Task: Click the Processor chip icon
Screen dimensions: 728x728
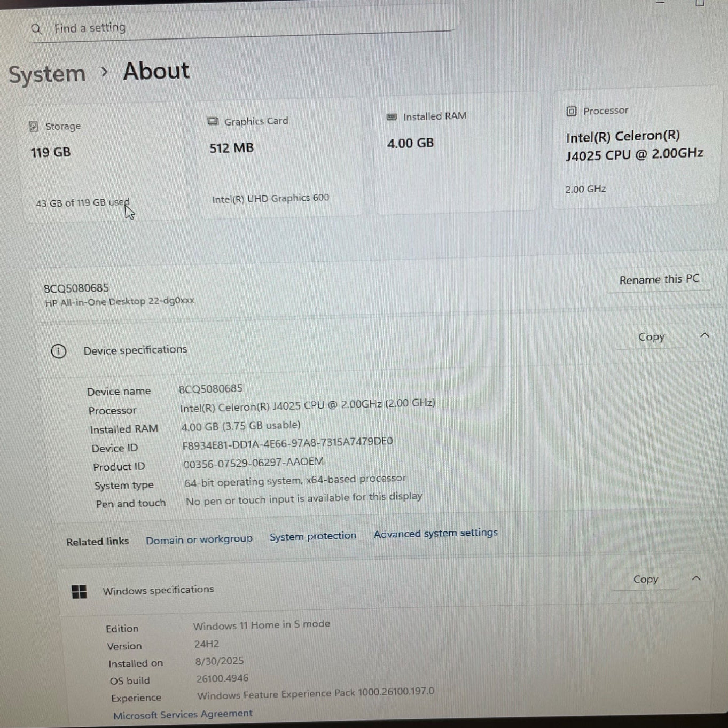Action: click(570, 111)
